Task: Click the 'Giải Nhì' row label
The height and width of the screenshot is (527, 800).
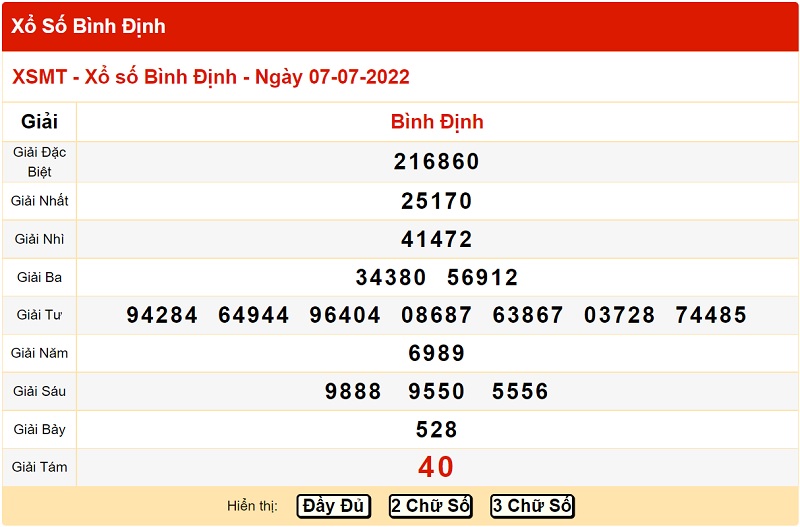Action: [x=39, y=239]
